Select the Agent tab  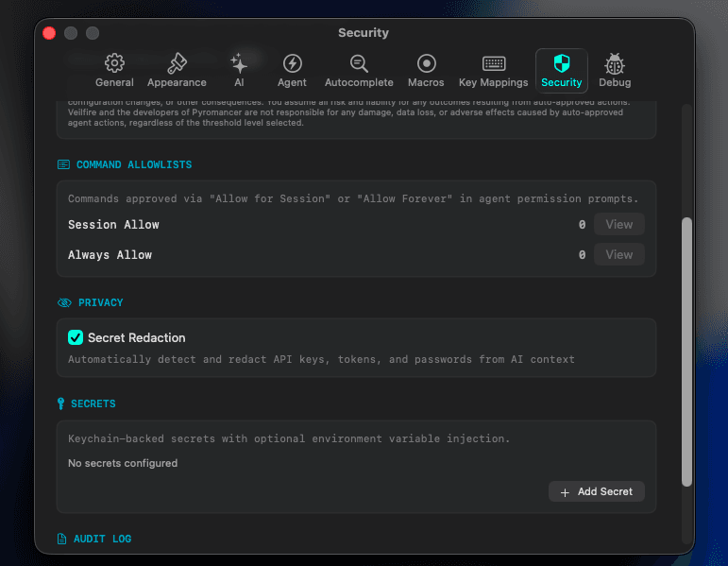[x=292, y=71]
